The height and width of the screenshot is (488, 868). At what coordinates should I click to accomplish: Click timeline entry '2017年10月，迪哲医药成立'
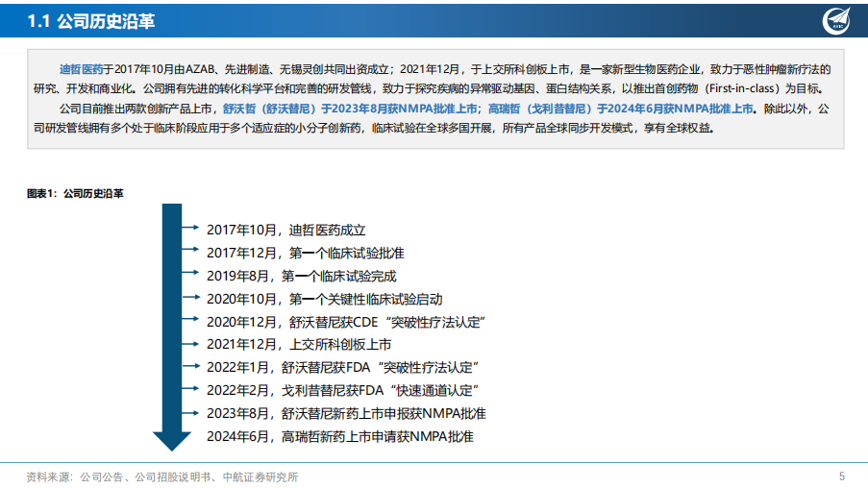click(286, 231)
